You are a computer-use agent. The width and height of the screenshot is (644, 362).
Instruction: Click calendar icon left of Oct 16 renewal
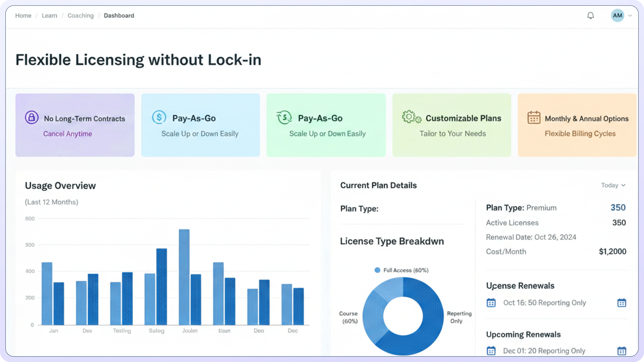(491, 303)
